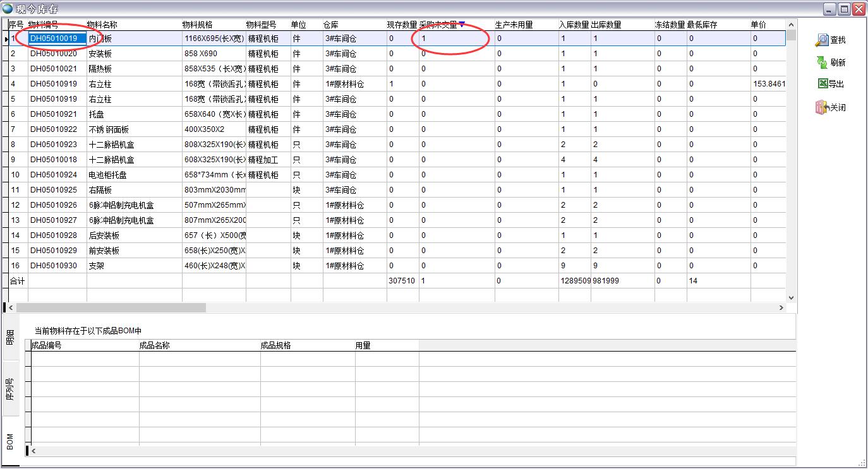The image size is (868, 469).
Task: Click the 成品编号 header in BOM grid
Action: 47,345
